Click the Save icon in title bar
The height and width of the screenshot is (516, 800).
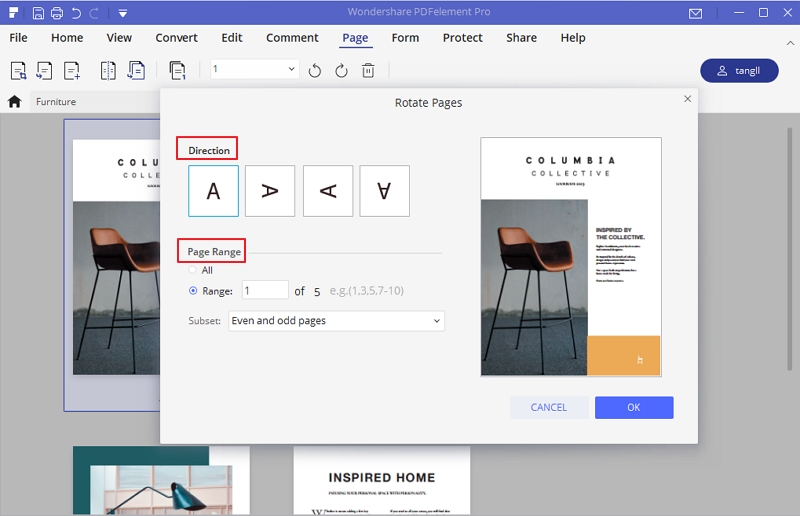point(38,13)
